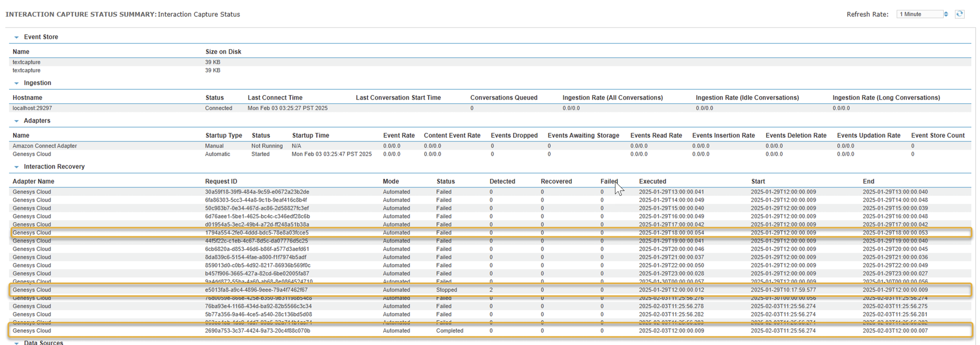Click the localhost:29297 hostname entry

pos(32,108)
